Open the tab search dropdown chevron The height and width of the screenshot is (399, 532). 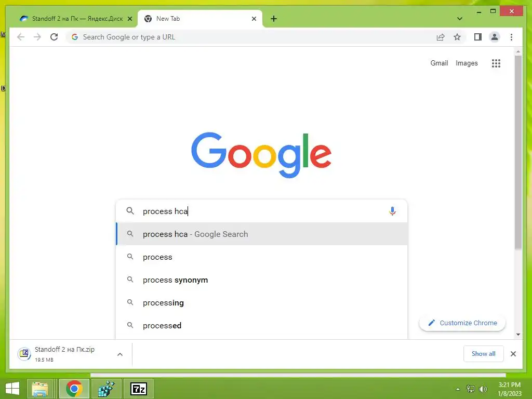[x=459, y=19]
